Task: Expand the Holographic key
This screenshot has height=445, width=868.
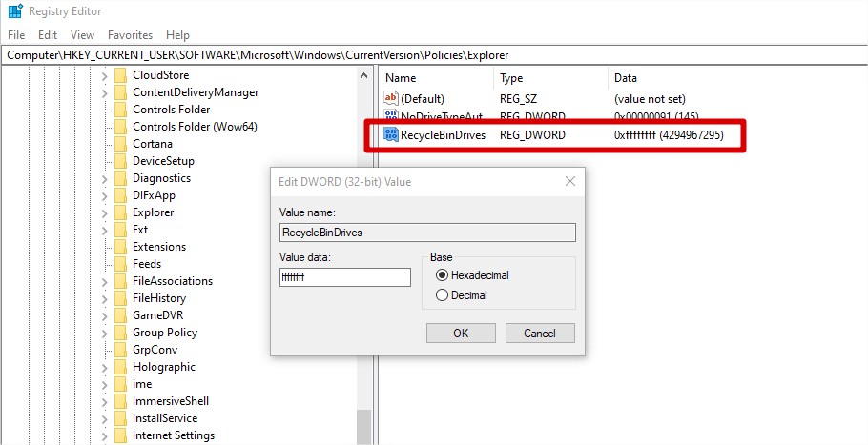Action: tap(104, 367)
